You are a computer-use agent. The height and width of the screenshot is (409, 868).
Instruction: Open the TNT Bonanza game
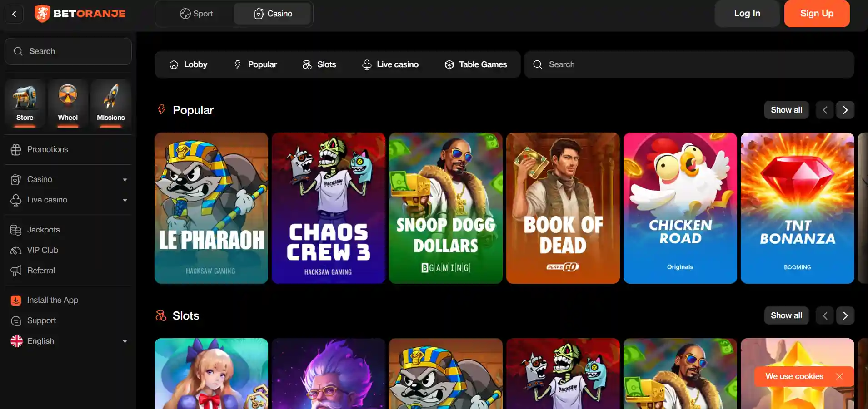click(798, 208)
